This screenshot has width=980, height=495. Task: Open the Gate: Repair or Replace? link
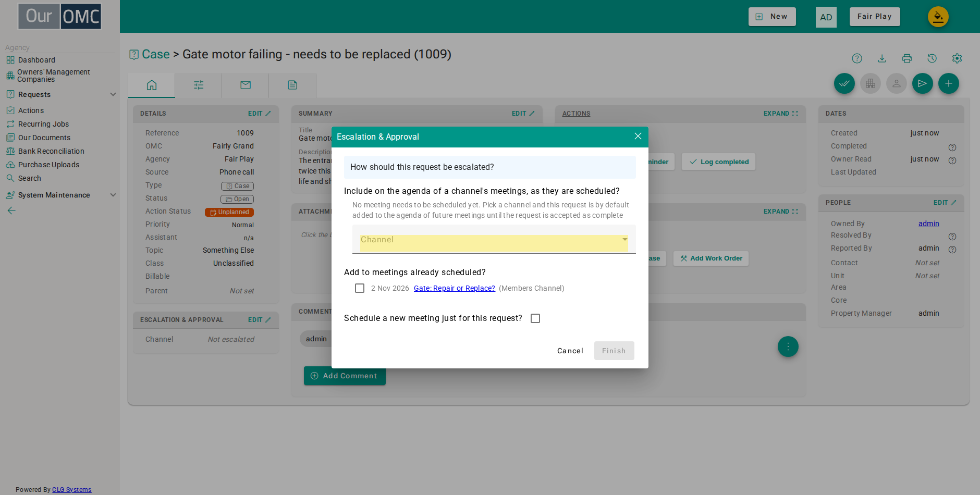click(x=455, y=288)
